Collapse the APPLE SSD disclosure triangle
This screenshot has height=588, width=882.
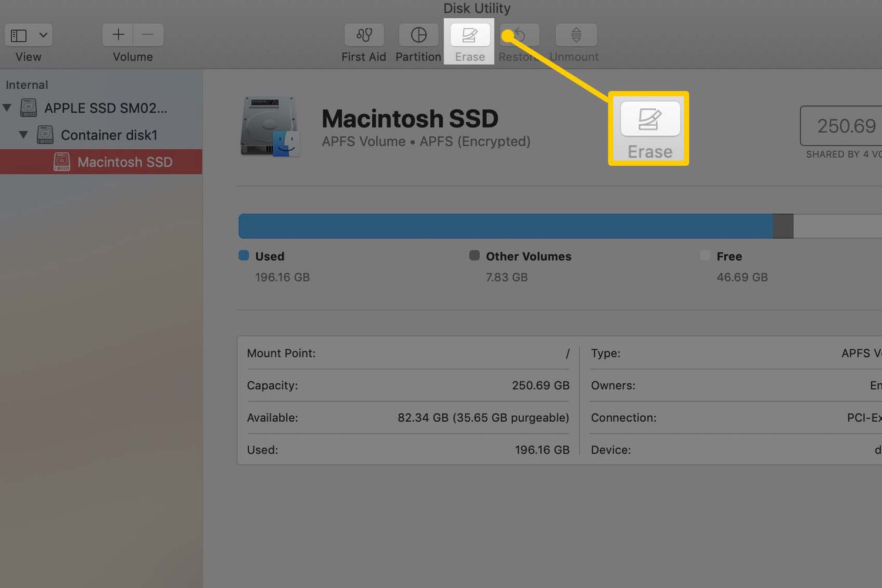(x=7, y=108)
